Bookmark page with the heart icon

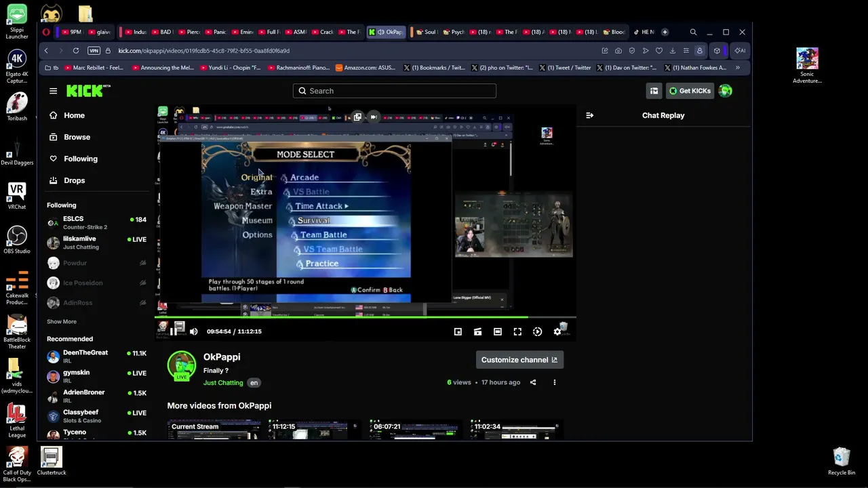(x=658, y=51)
